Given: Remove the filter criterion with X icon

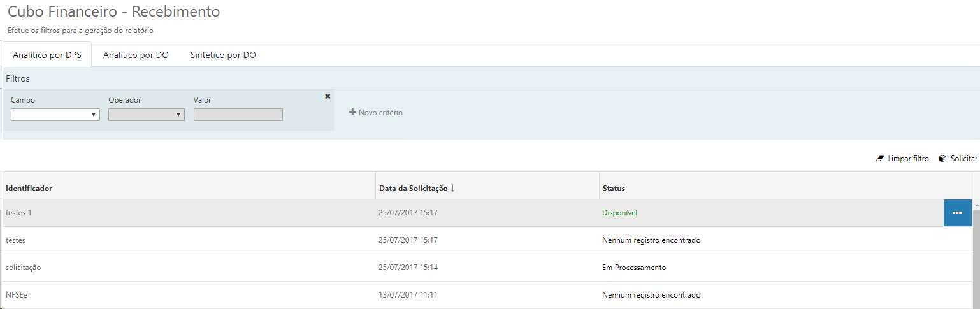Looking at the screenshot, I should 328,96.
